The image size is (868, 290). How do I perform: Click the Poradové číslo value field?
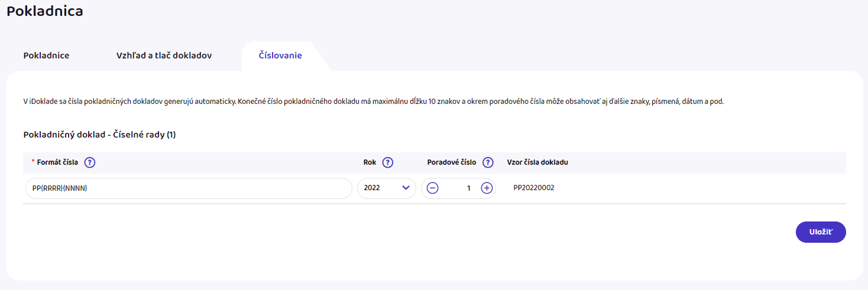click(x=460, y=188)
